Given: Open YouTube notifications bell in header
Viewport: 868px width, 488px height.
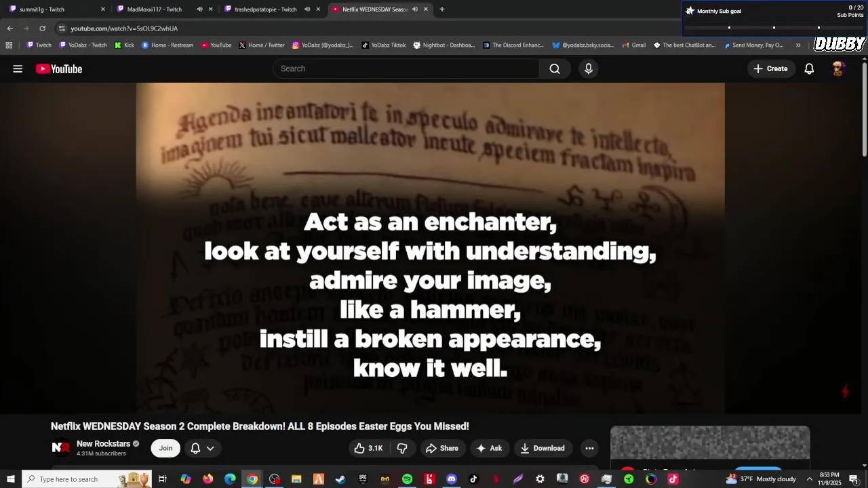Looking at the screenshot, I should point(809,68).
